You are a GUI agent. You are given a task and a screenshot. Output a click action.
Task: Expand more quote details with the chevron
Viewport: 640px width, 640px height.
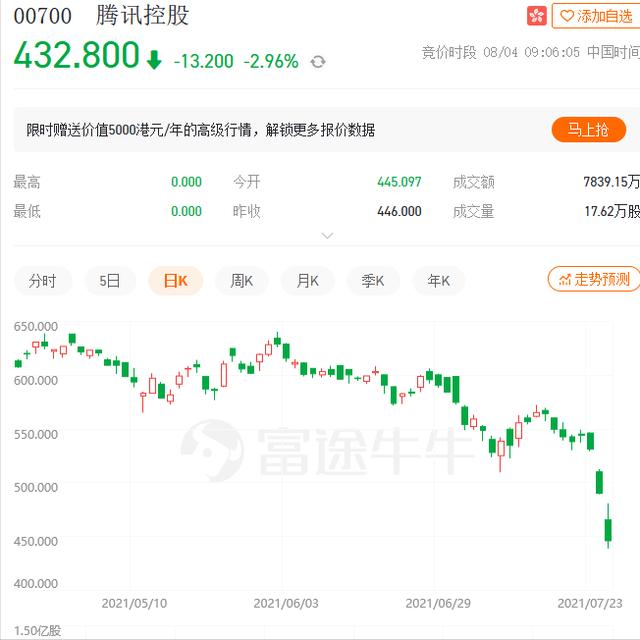327,236
